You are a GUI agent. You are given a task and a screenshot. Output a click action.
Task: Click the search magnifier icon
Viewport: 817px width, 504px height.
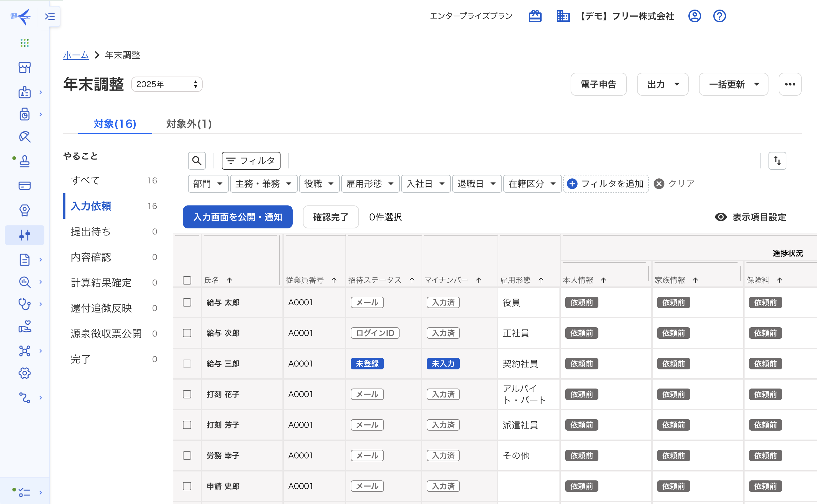(197, 161)
